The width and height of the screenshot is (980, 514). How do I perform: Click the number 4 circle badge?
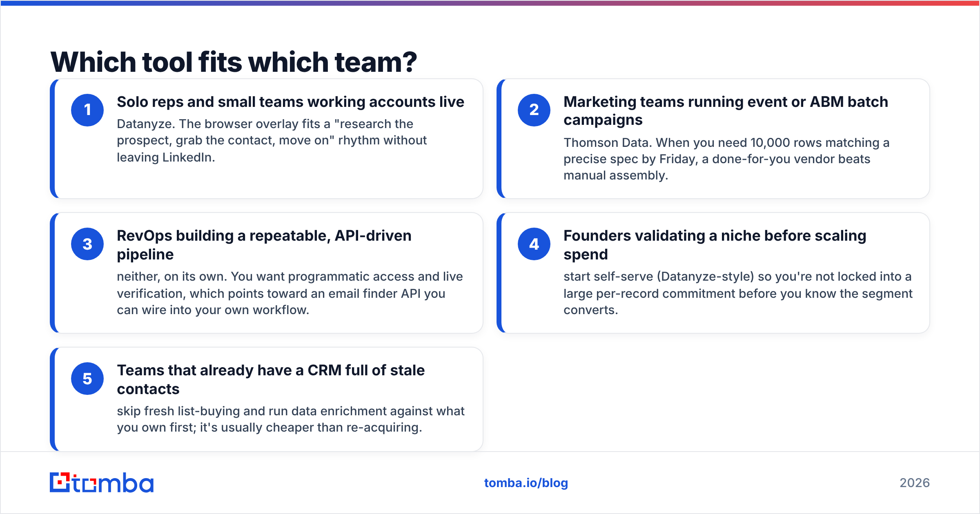[x=534, y=244]
